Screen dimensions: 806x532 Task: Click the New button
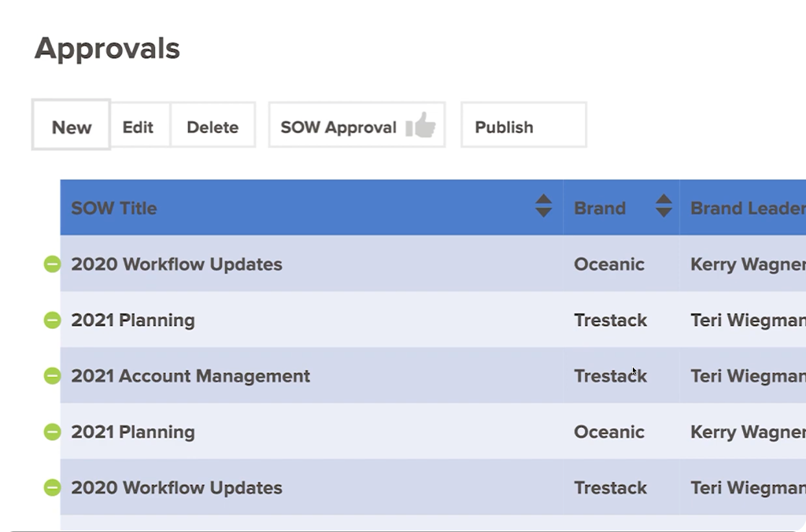click(x=71, y=125)
